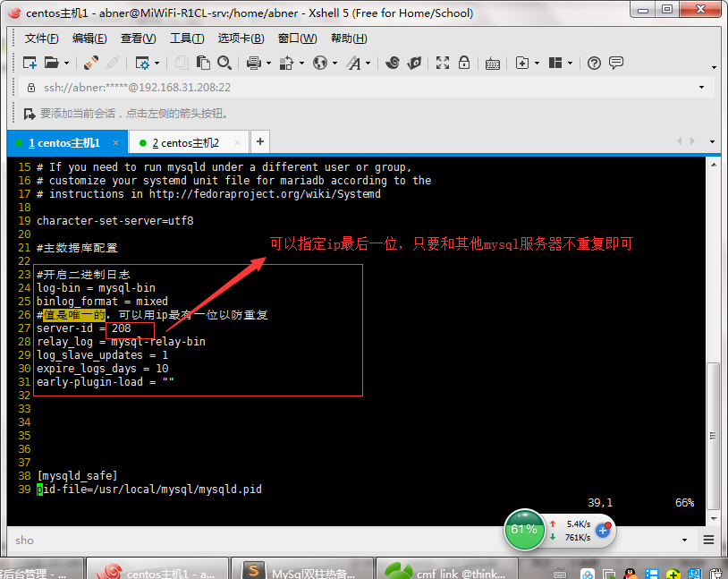Click the speech bubble feedback icon

[616, 63]
